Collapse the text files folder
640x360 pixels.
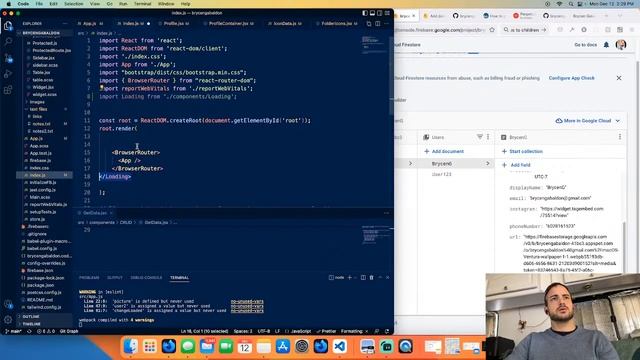[38, 109]
